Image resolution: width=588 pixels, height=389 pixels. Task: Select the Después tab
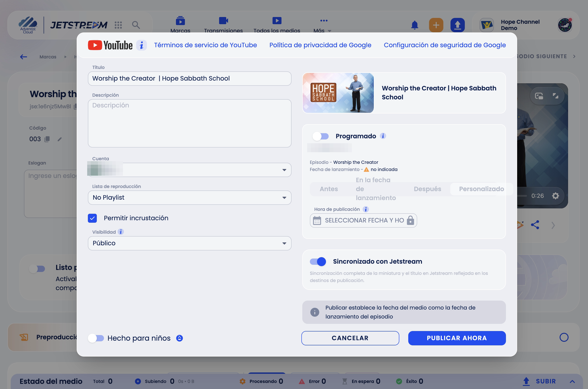point(427,189)
